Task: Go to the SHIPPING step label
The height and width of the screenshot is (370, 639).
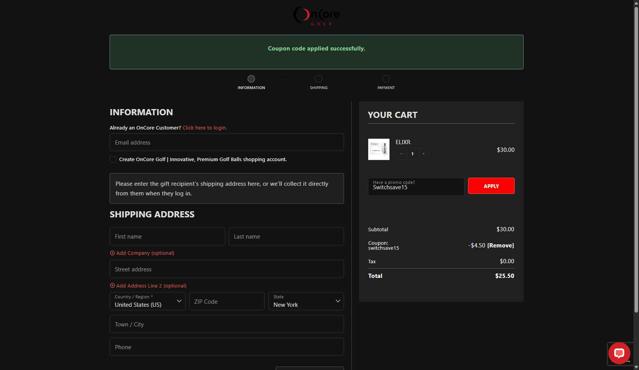Action: pos(318,88)
